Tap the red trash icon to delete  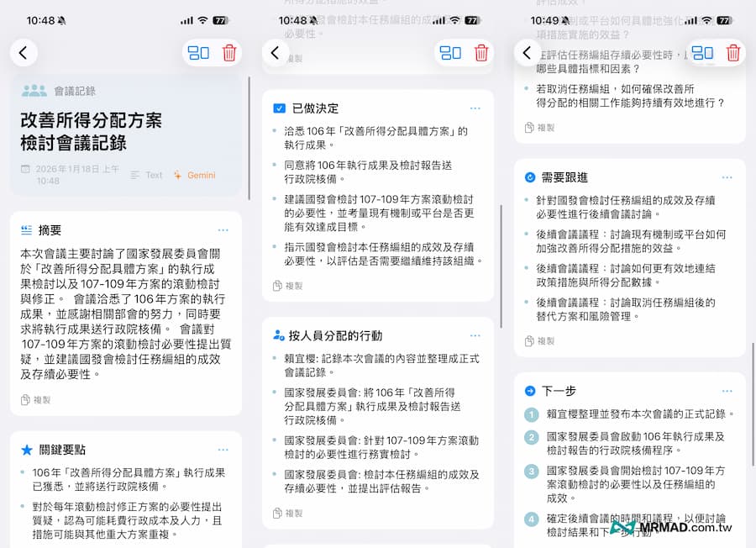[231, 52]
